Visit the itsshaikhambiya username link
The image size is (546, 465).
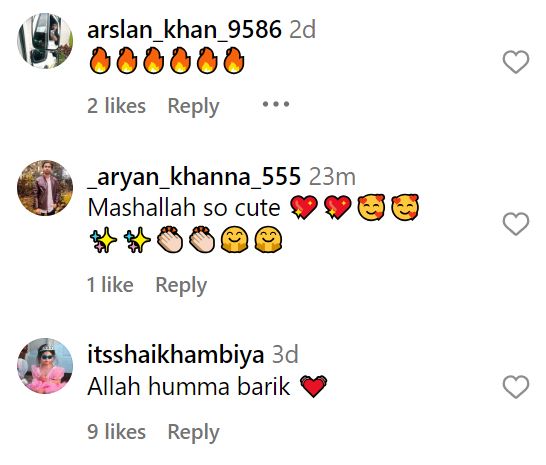[176, 355]
